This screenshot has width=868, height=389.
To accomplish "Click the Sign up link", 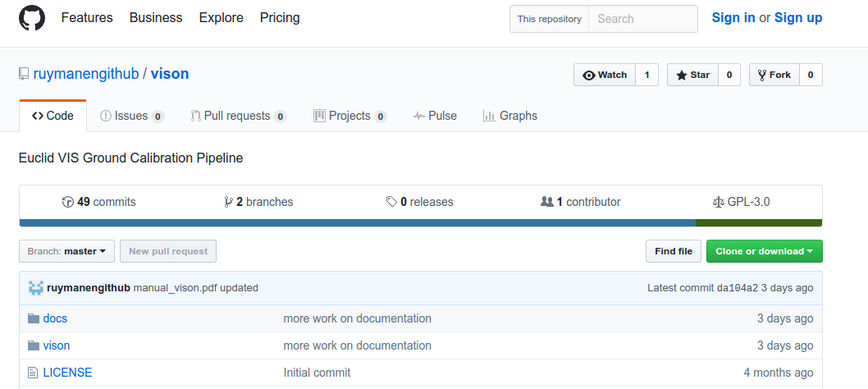I will (x=798, y=18).
